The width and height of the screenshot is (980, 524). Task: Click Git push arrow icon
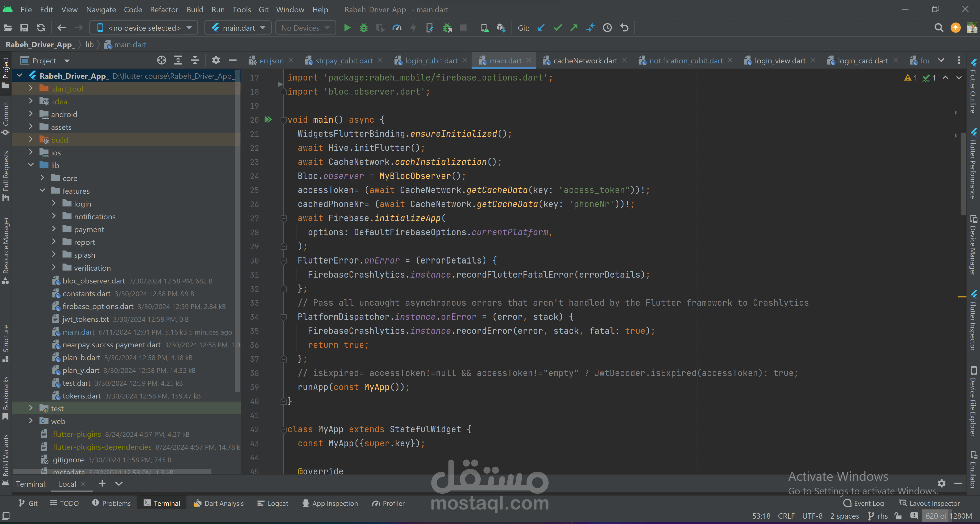pyautogui.click(x=574, y=28)
